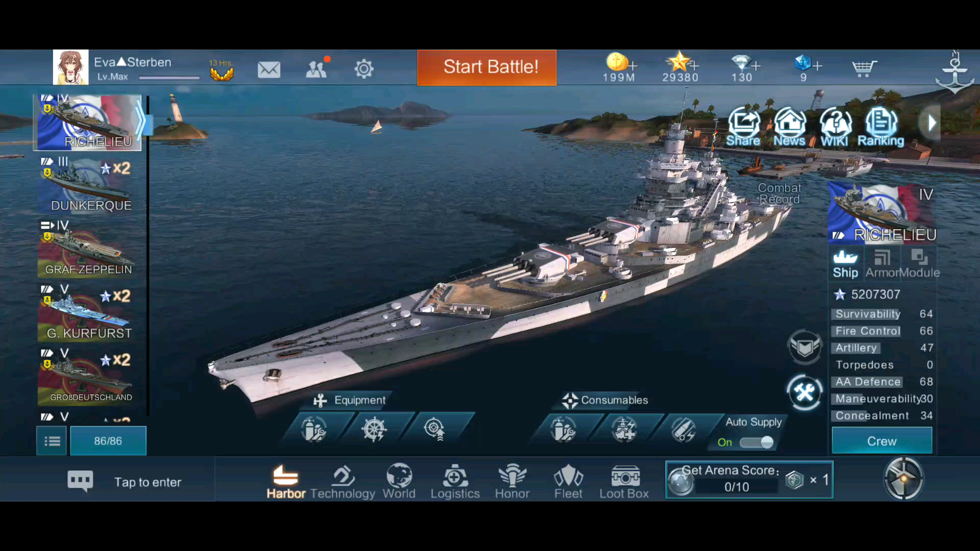Switch to the Technology tab
This screenshot has height=551, width=980.
coord(342,482)
